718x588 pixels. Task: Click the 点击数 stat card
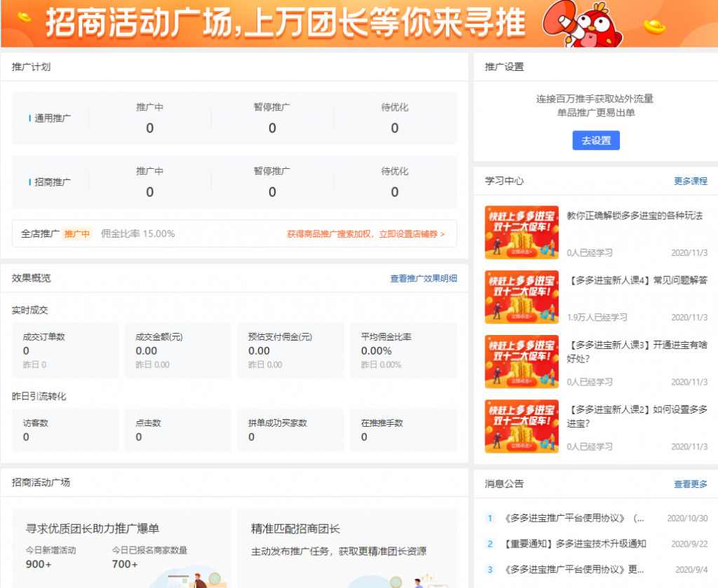click(x=177, y=430)
